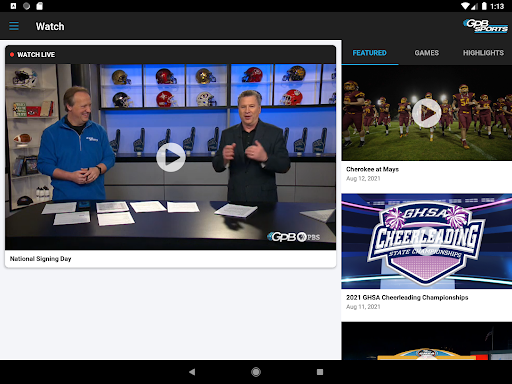
Task: Tap the Android home button
Action: tap(256, 372)
